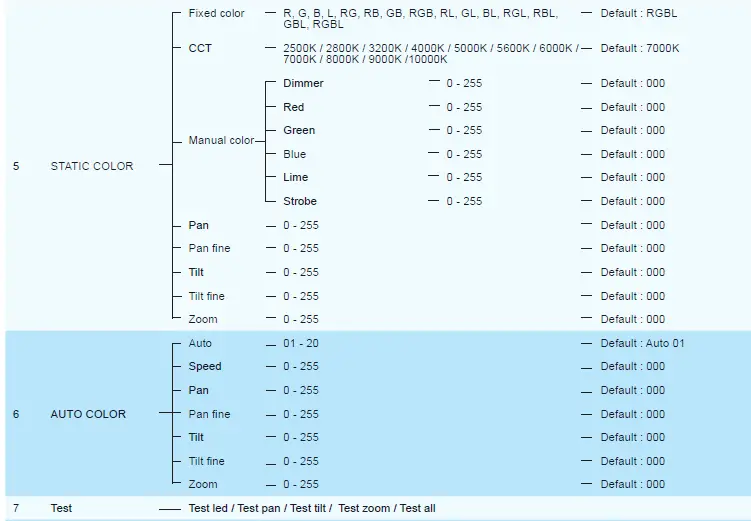Select the "Manual color" entry
Screen dimensions: 751x521
221,140
